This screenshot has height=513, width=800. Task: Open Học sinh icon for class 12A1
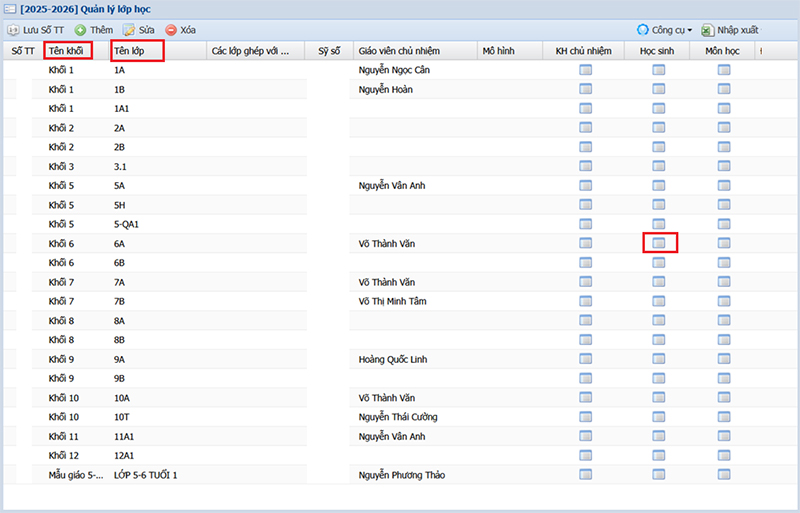659,455
